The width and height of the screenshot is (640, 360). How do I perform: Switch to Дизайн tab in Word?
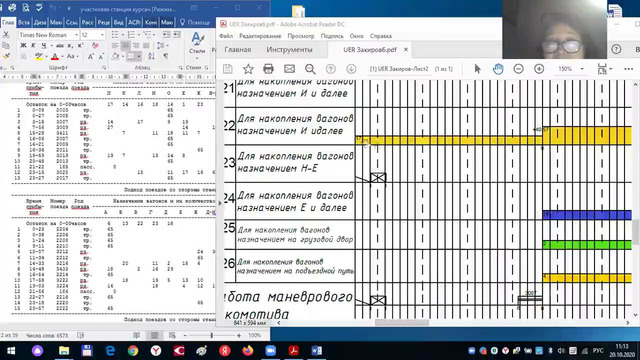[40, 22]
